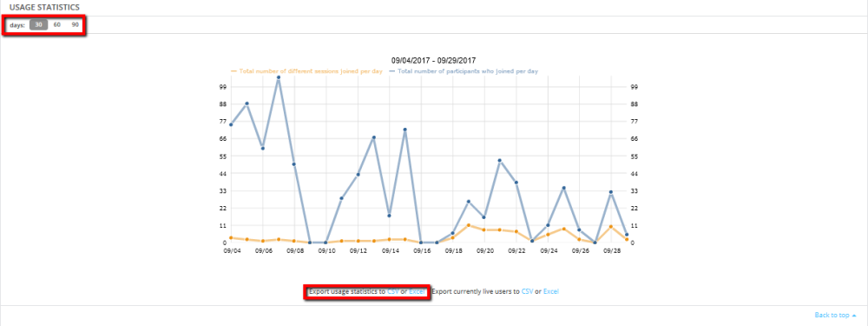Switch to the 60 days range
The height and width of the screenshot is (326, 868).
pyautogui.click(x=57, y=25)
